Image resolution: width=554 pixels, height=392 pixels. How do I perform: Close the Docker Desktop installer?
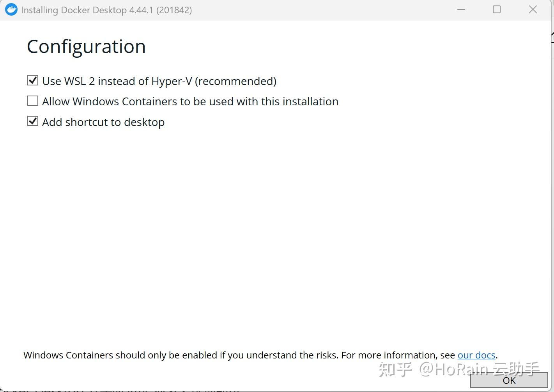533,9
